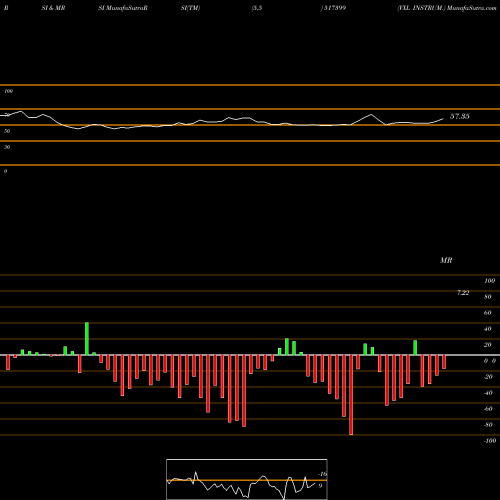Click the -16 value in mini chart
This screenshot has width=500, height=500.
click(323, 474)
